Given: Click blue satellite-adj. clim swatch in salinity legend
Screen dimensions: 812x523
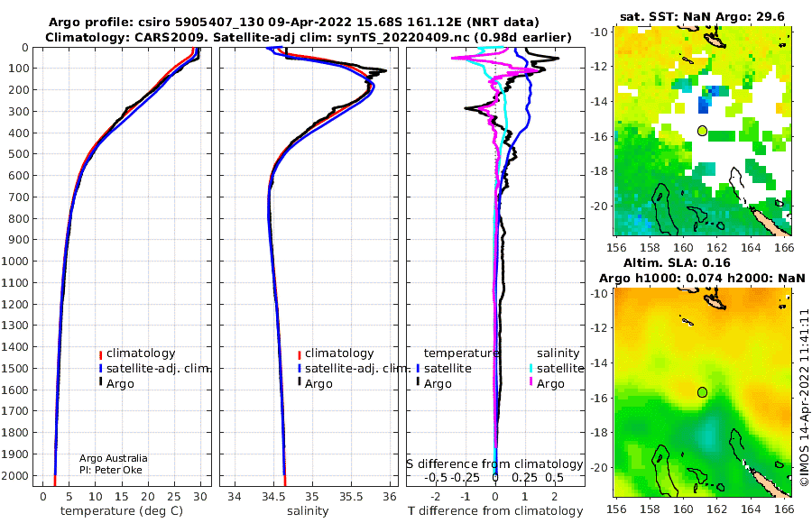Looking at the screenshot, I should (300, 369).
